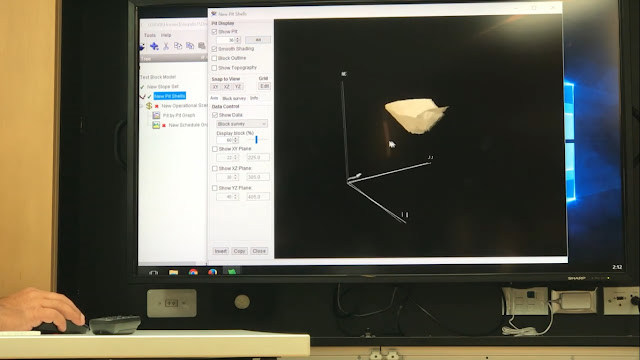Click the Pit by Pit Graph icon
640x360 pixels.
click(156, 116)
